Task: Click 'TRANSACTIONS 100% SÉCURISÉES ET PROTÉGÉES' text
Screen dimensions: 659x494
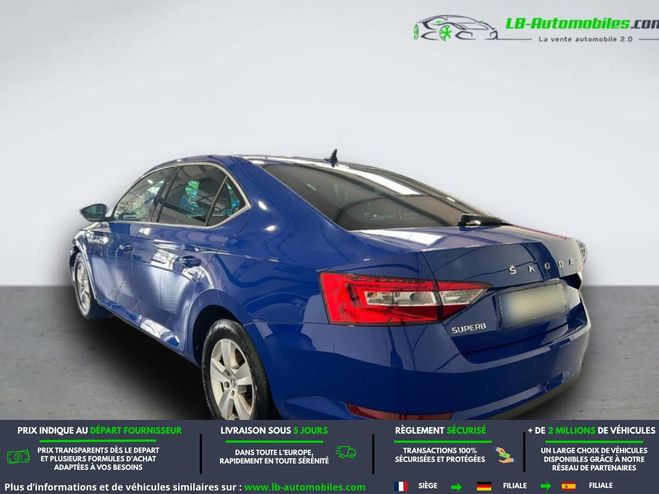Action: [x=440, y=455]
